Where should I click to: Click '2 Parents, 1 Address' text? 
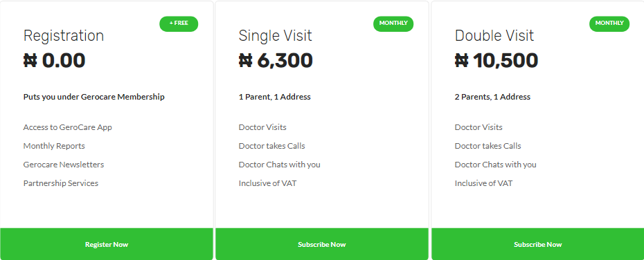pos(492,98)
